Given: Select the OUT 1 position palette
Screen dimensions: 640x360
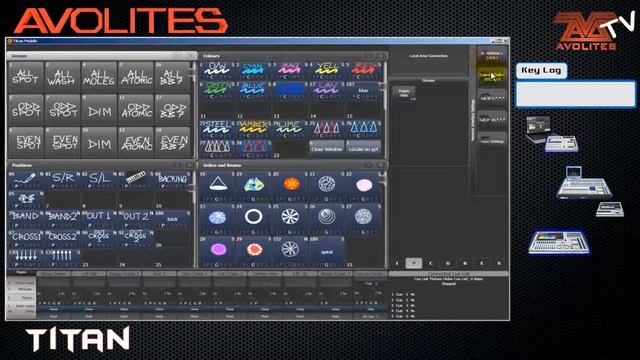Looking at the screenshot, I should click(99, 219).
